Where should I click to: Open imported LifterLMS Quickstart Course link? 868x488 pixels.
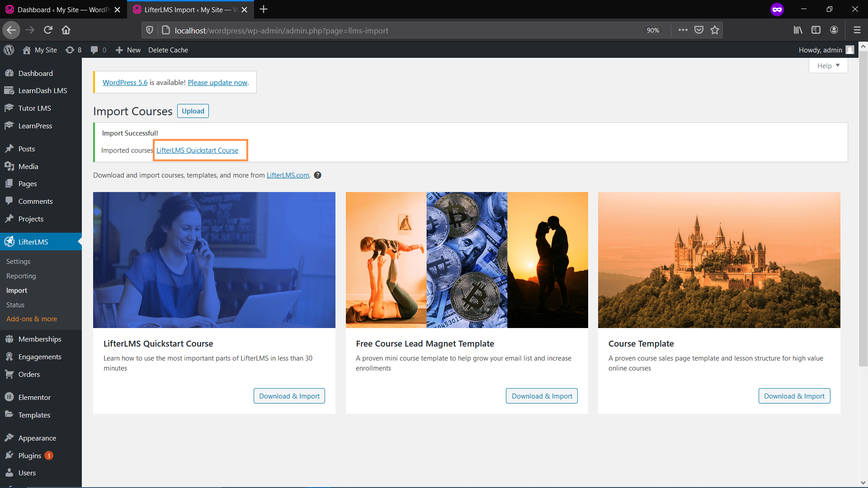(x=197, y=150)
